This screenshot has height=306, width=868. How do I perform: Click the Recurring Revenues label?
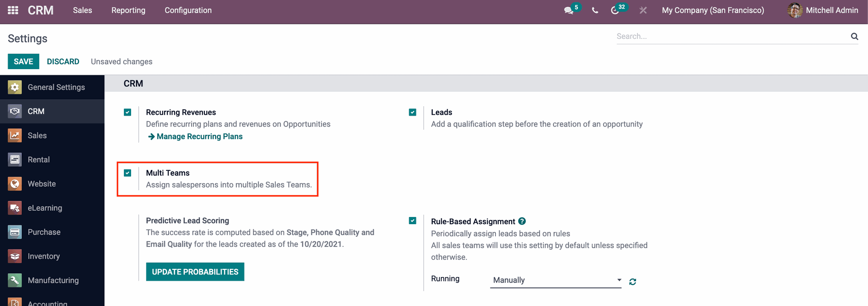181,112
